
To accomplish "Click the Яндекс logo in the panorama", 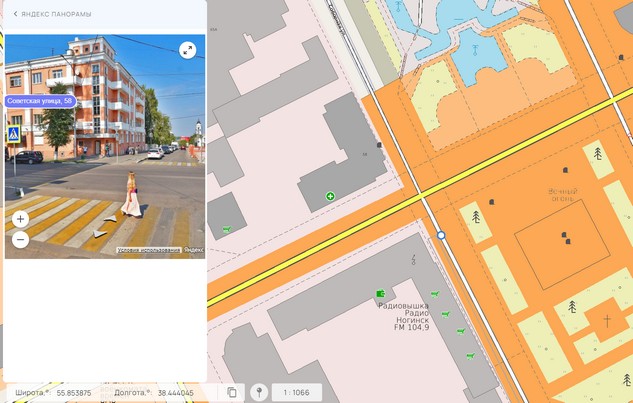I will 194,250.
